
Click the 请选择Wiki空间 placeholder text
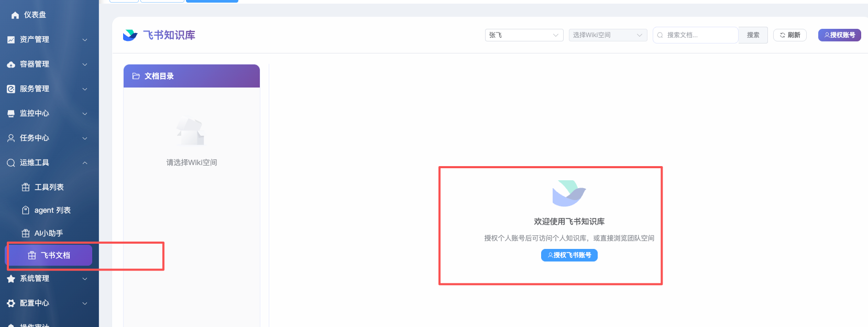click(x=192, y=162)
